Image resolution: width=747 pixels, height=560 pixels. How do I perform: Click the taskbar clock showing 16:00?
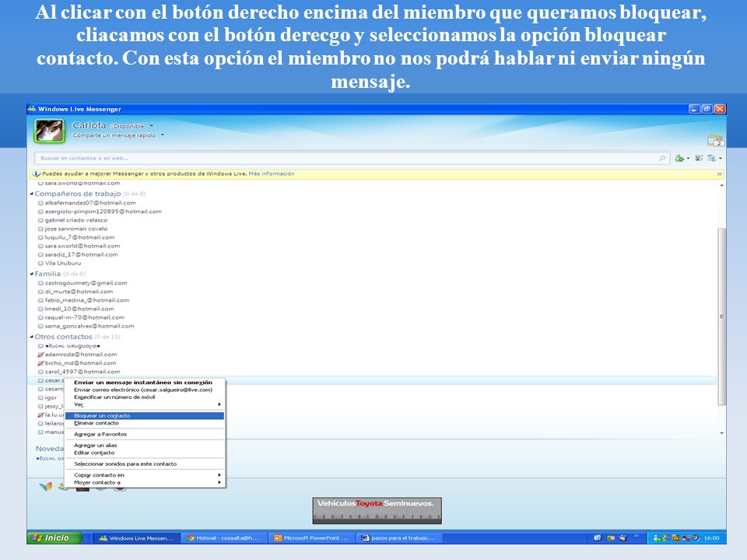tap(712, 538)
